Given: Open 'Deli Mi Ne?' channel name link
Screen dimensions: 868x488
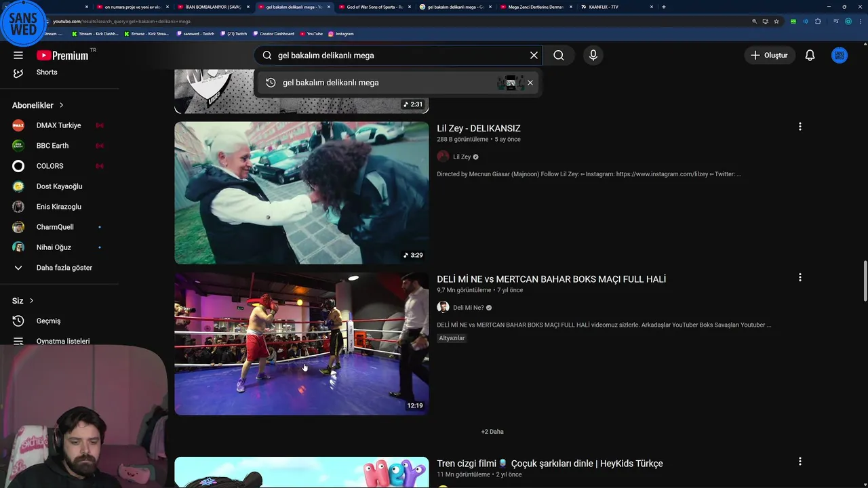Looking at the screenshot, I should (x=469, y=308).
